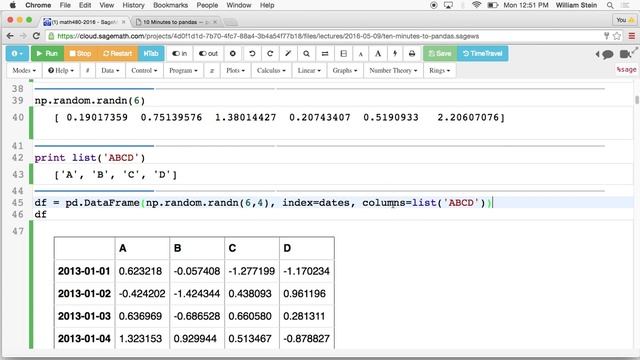Expand the Control dropdown
This screenshot has width=640, height=360.
tap(144, 70)
